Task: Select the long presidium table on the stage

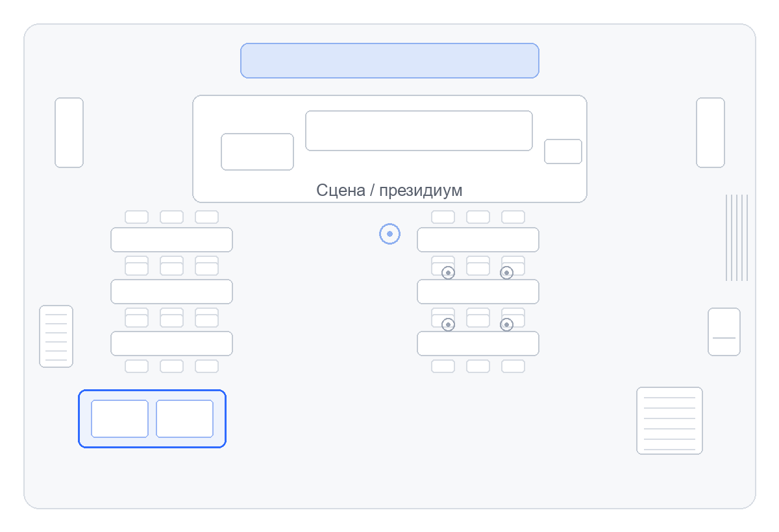Action: pos(419,130)
